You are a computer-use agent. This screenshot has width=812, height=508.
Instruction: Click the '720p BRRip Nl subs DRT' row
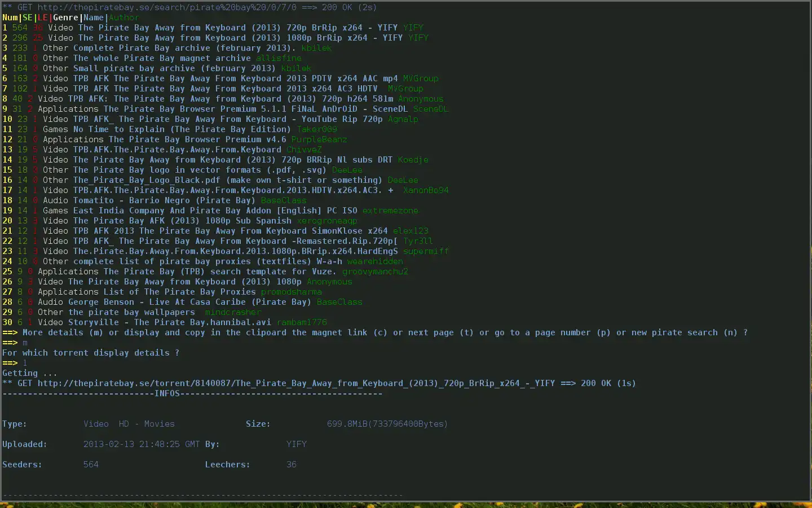pyautogui.click(x=215, y=160)
